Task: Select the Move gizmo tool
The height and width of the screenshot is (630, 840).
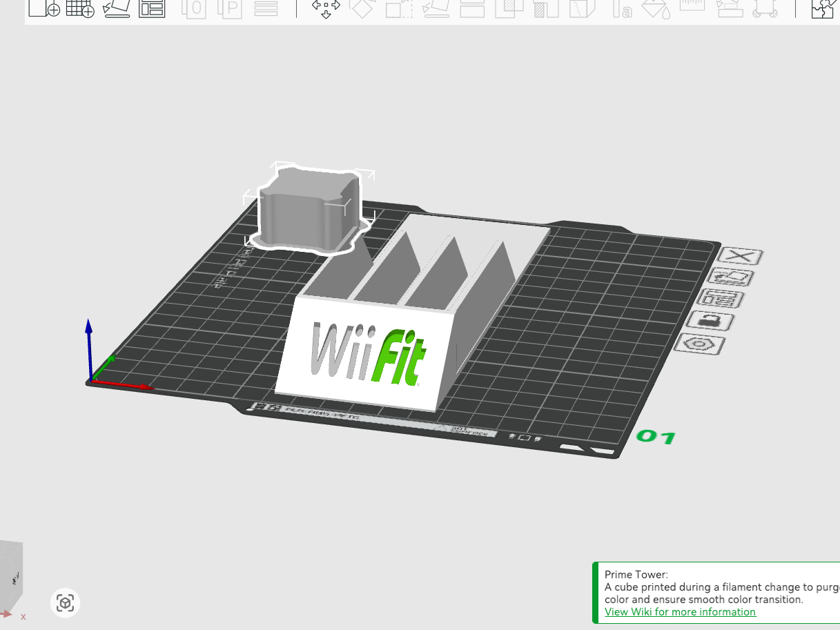Action: click(x=326, y=8)
